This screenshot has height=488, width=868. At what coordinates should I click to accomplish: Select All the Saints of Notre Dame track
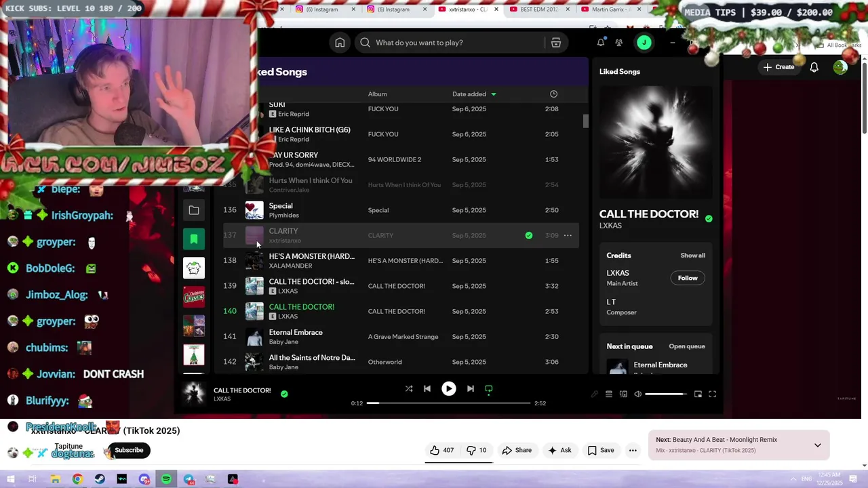(401, 362)
